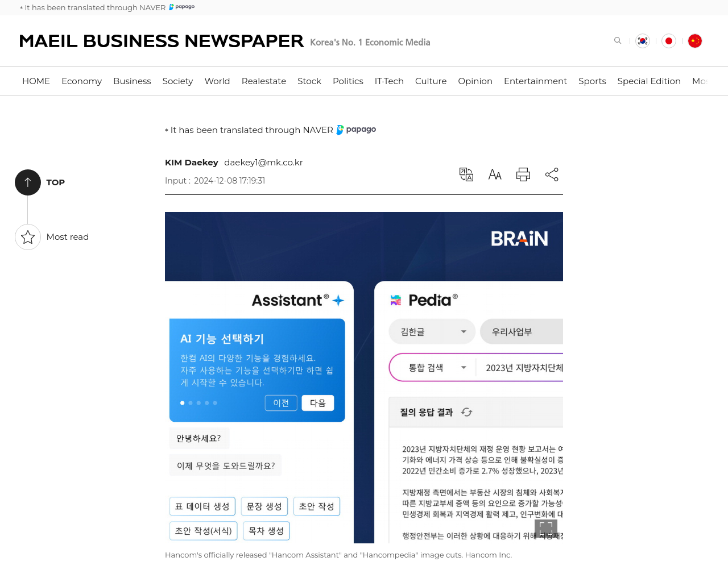Open the search magnifier icon
Screen dimensions: 728x582
[618, 40]
